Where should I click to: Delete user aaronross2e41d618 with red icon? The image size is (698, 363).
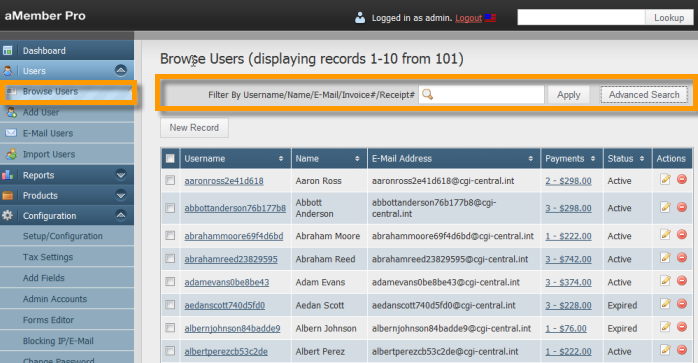682,179
